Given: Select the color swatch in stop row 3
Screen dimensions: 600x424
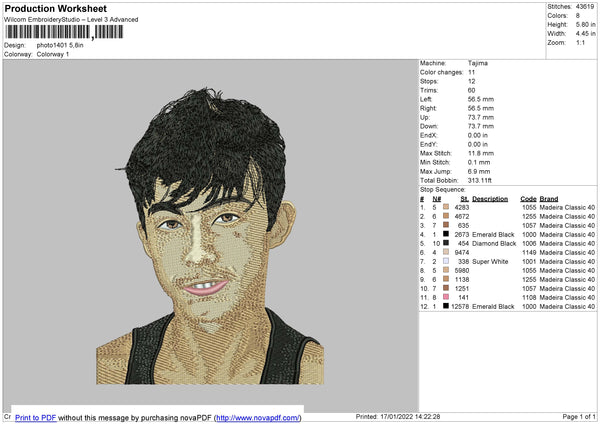Looking at the screenshot, I should (x=446, y=225).
